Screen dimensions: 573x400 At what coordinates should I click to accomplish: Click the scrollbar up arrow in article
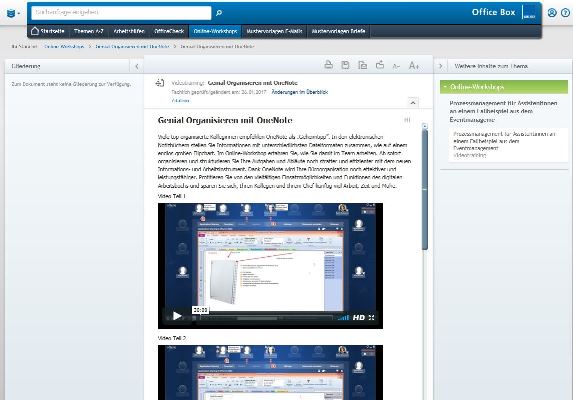tap(425, 126)
